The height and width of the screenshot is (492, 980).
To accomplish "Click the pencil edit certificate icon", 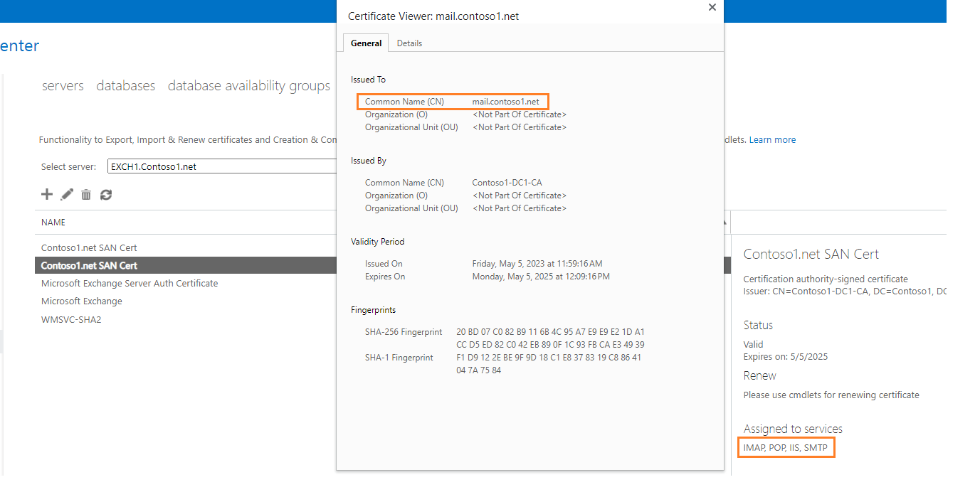I will (67, 194).
